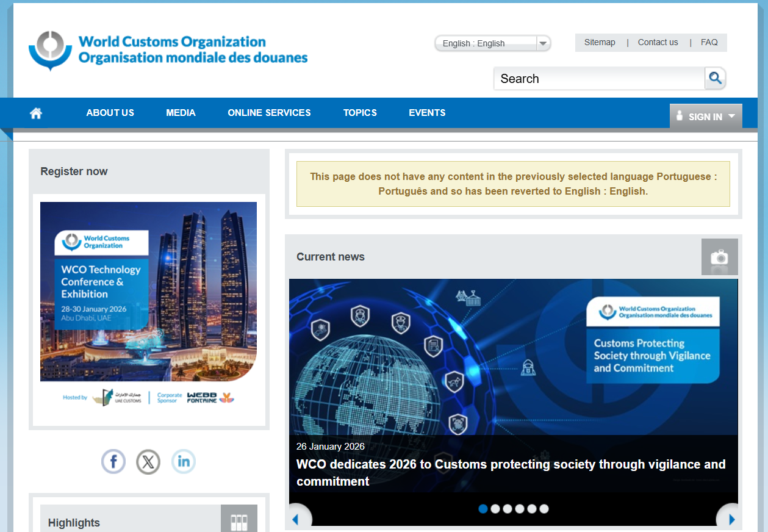Go to previous news slide arrow
The height and width of the screenshot is (532, 768).
pyautogui.click(x=297, y=519)
